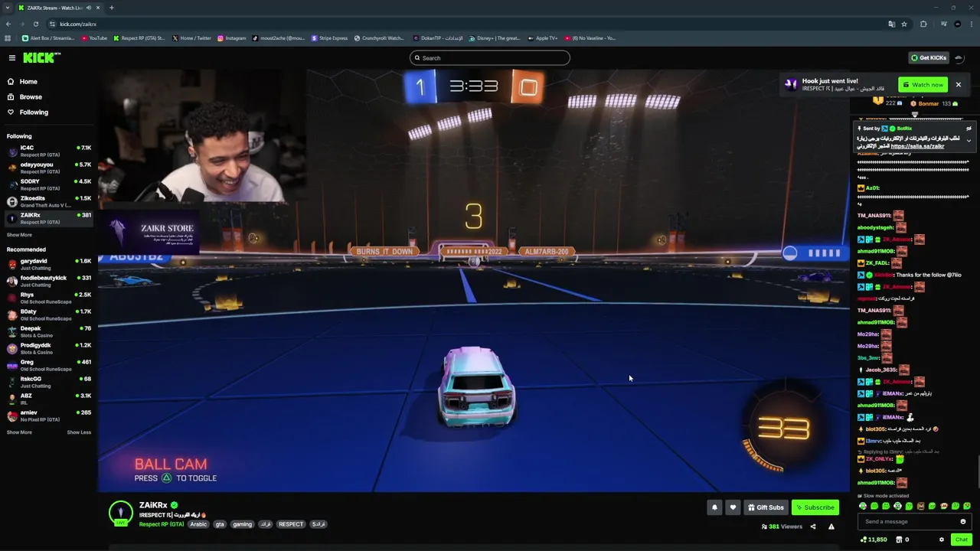Viewport: 980px width, 551px height.
Task: Open chat settings gear icon
Action: click(942, 540)
